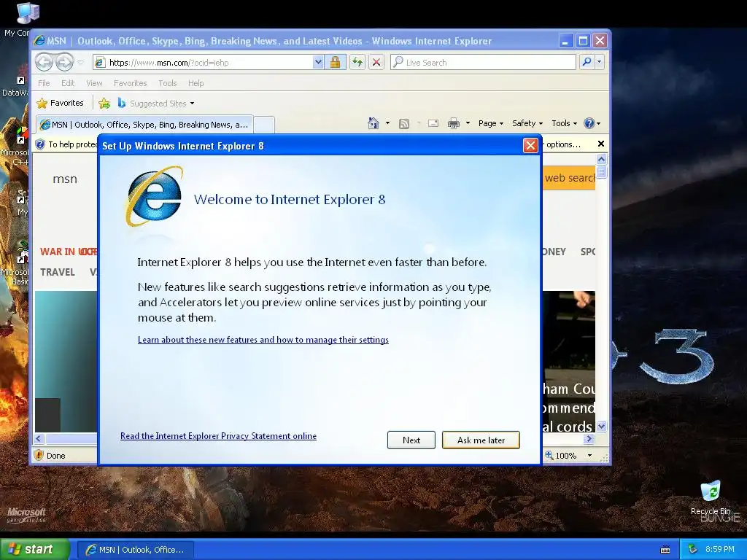Click the blue Help question mark icon
The width and height of the screenshot is (747, 560).
(x=589, y=123)
